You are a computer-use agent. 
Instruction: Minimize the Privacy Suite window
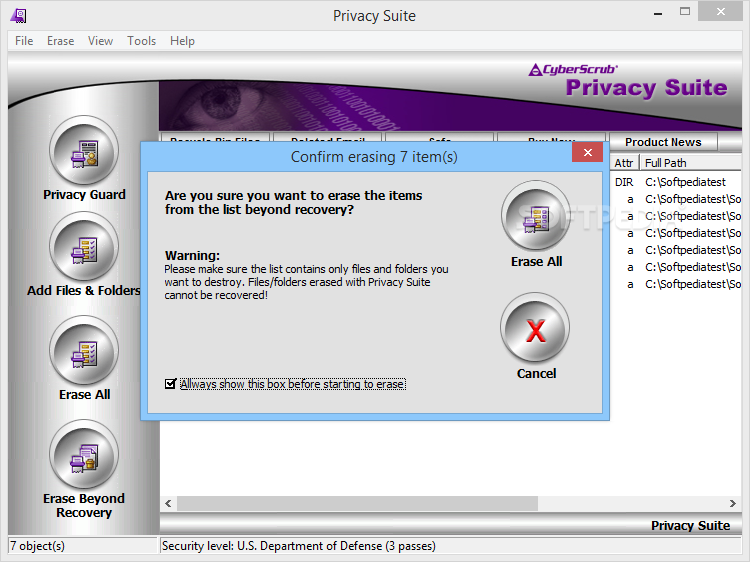click(658, 13)
